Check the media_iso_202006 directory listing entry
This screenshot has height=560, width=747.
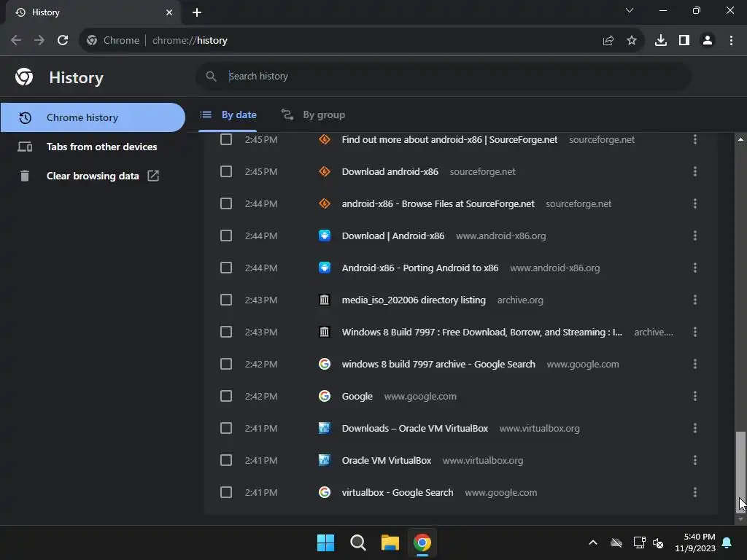(226, 300)
